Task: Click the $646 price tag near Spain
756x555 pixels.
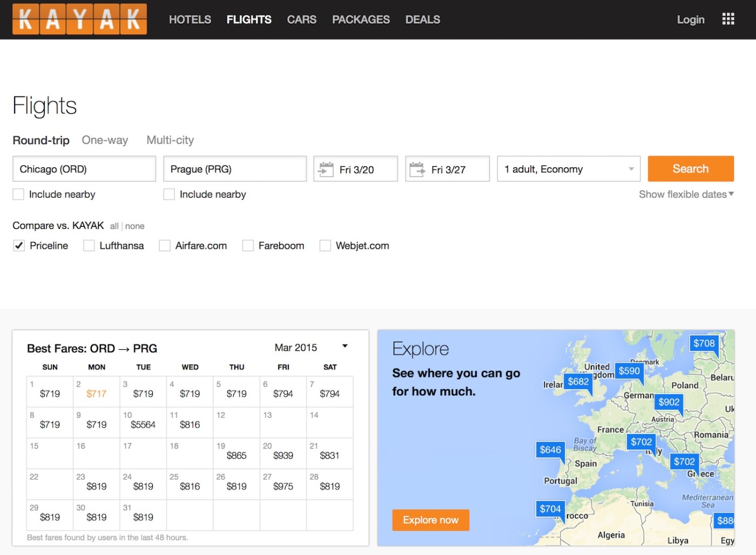Action: pyautogui.click(x=550, y=450)
